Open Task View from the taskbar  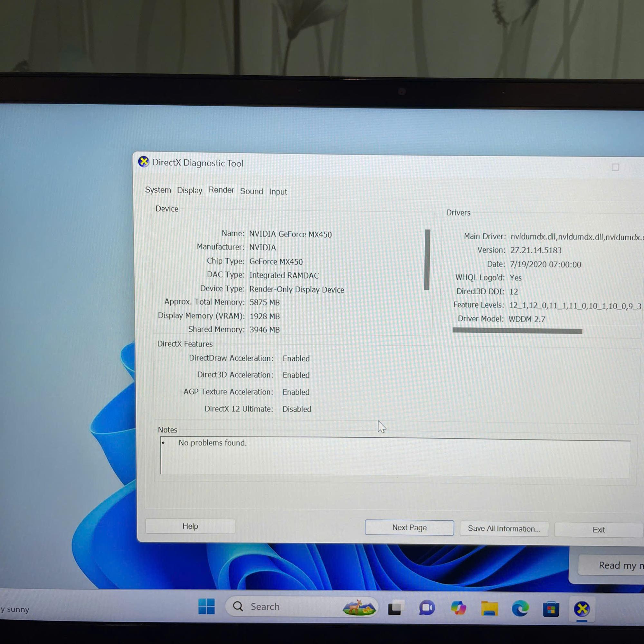396,607
